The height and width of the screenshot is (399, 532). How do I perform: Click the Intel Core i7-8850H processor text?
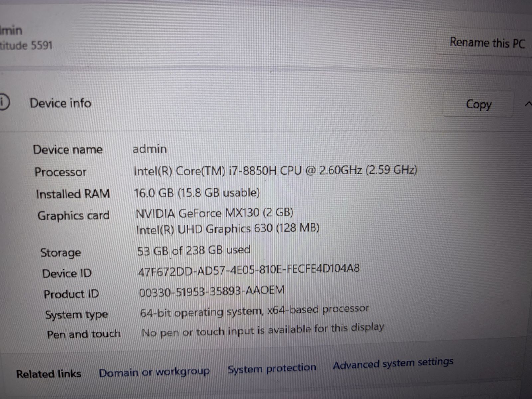click(275, 170)
